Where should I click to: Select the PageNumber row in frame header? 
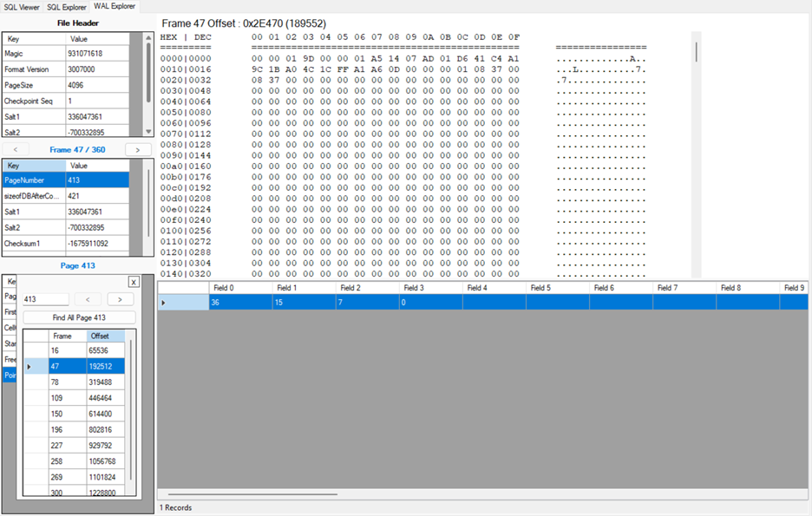click(35, 180)
